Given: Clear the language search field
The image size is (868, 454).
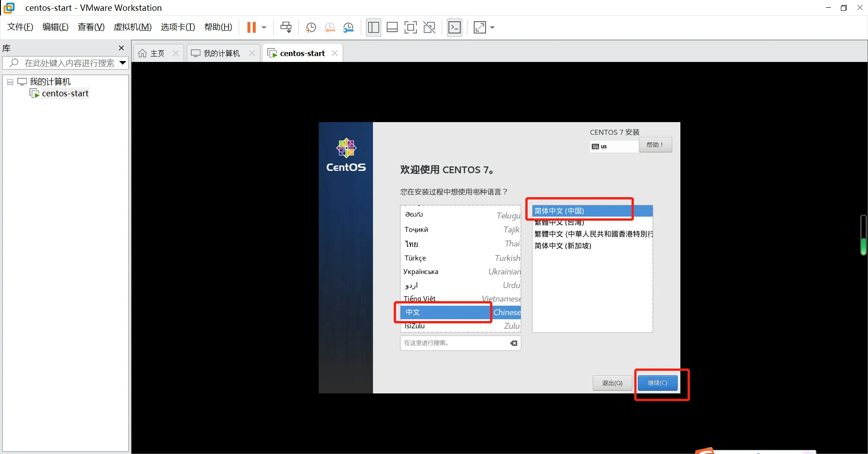Looking at the screenshot, I should pyautogui.click(x=514, y=343).
